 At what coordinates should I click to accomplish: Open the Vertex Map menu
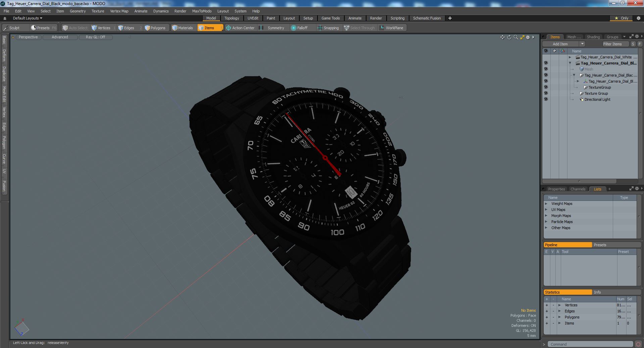pyautogui.click(x=119, y=11)
